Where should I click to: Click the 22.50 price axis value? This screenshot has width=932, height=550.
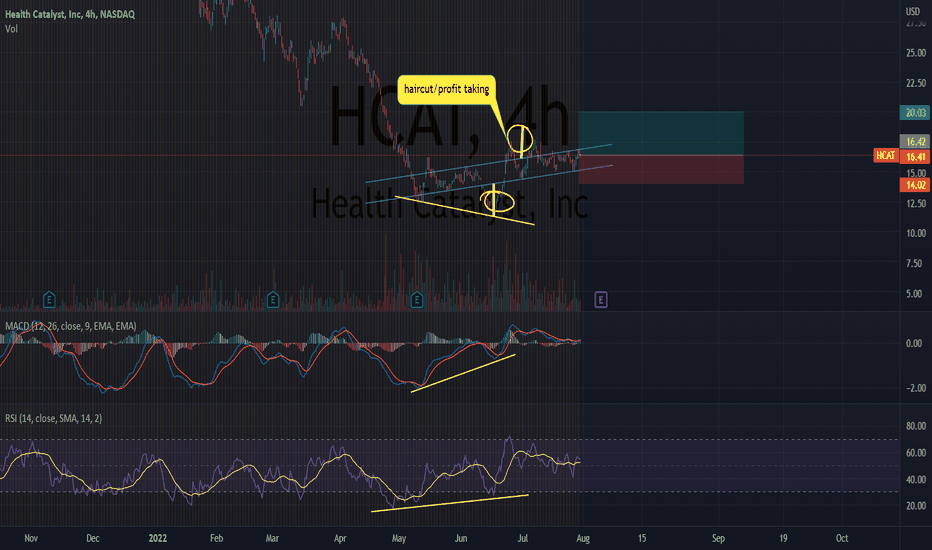coord(915,83)
